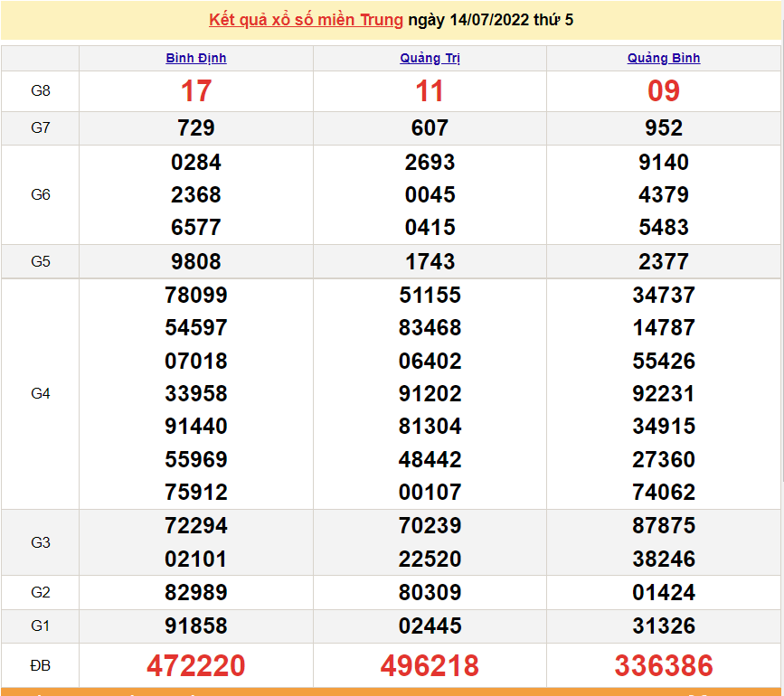Click the red G8 result 17
This screenshot has width=784, height=696.
(196, 91)
